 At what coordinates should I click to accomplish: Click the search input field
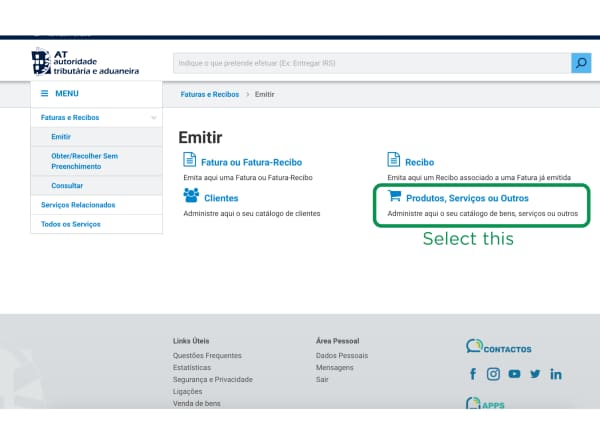tap(372, 63)
